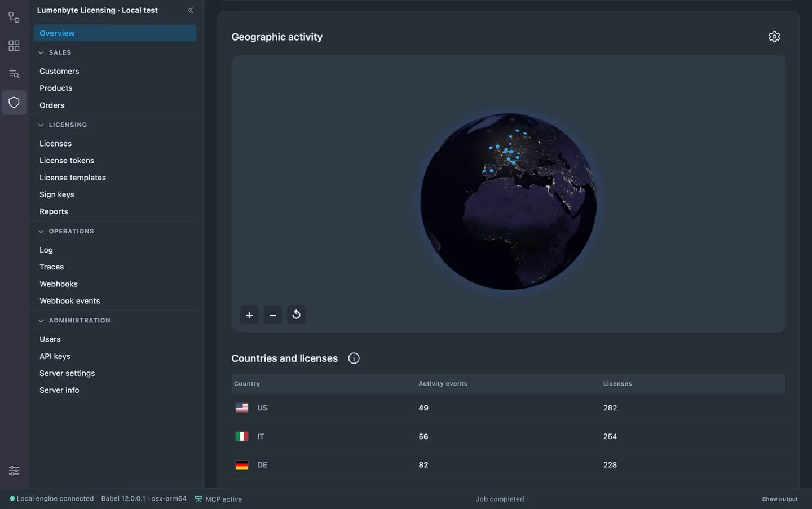Reset globe rotation with the reset icon
The image size is (812, 509).
click(297, 315)
